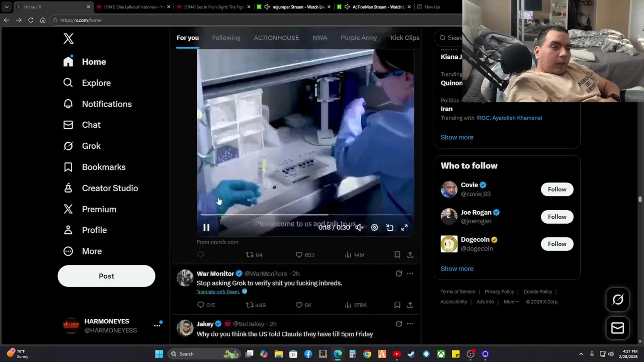Bookmark the merck.com video post
This screenshot has height=362, width=644.
click(x=397, y=255)
